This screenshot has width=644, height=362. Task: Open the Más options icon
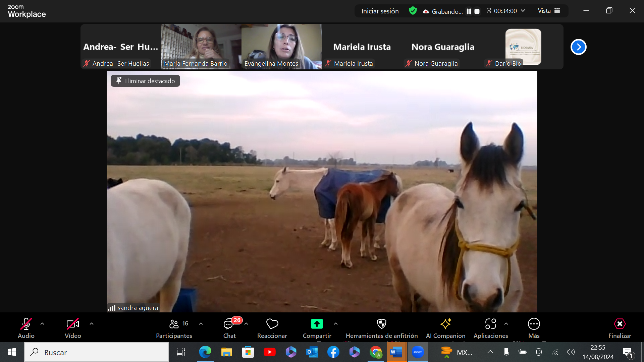[534, 324]
